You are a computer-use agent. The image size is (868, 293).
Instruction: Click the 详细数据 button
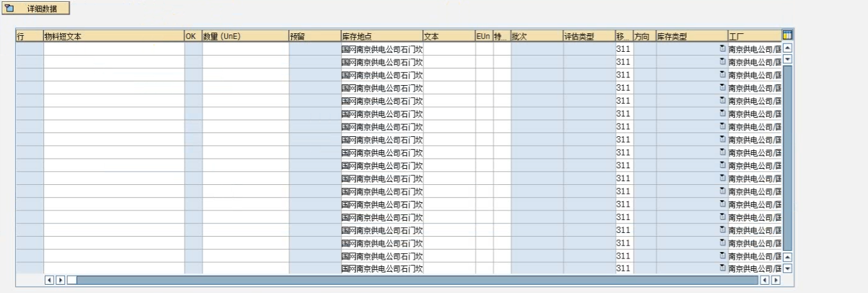[x=36, y=9]
